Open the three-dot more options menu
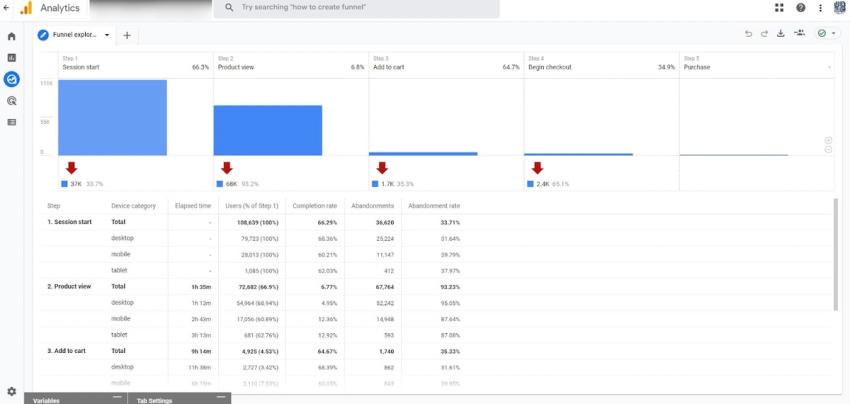Viewport: 850px width, 404px height. [820, 8]
